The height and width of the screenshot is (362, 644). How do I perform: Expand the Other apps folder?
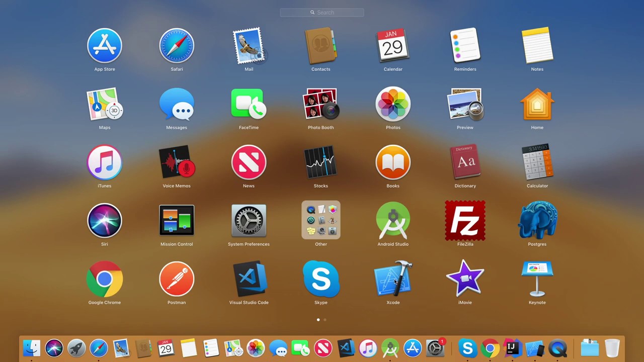[320, 220]
